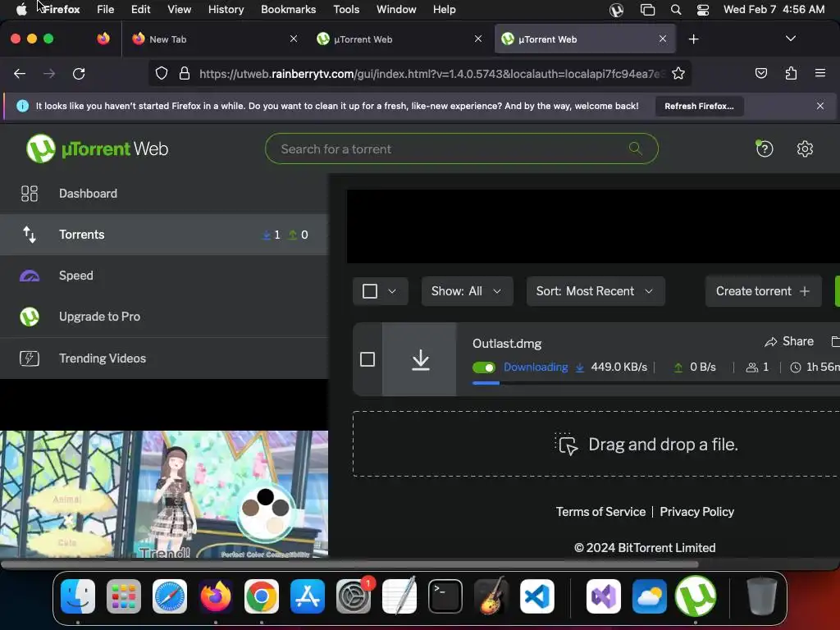This screenshot has width=840, height=630.
Task: Click the Create torrent button
Action: (763, 291)
